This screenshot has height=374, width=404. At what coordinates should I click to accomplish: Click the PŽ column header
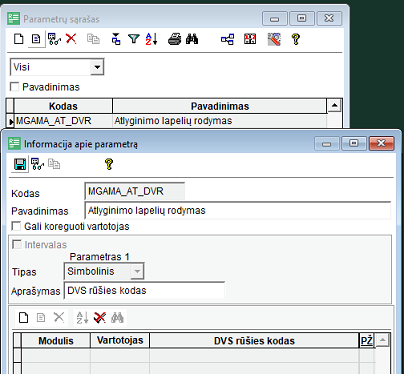[x=367, y=341]
